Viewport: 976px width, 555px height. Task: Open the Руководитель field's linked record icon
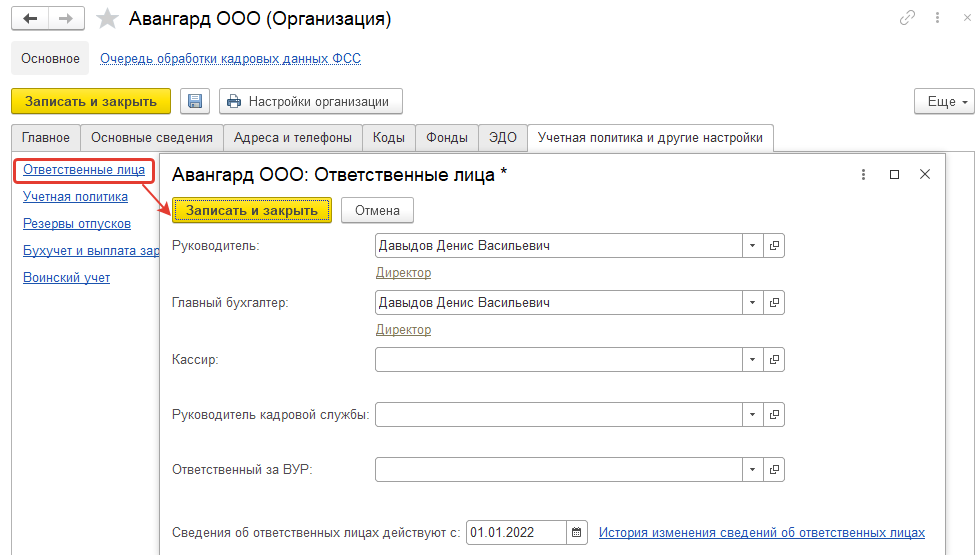(774, 246)
